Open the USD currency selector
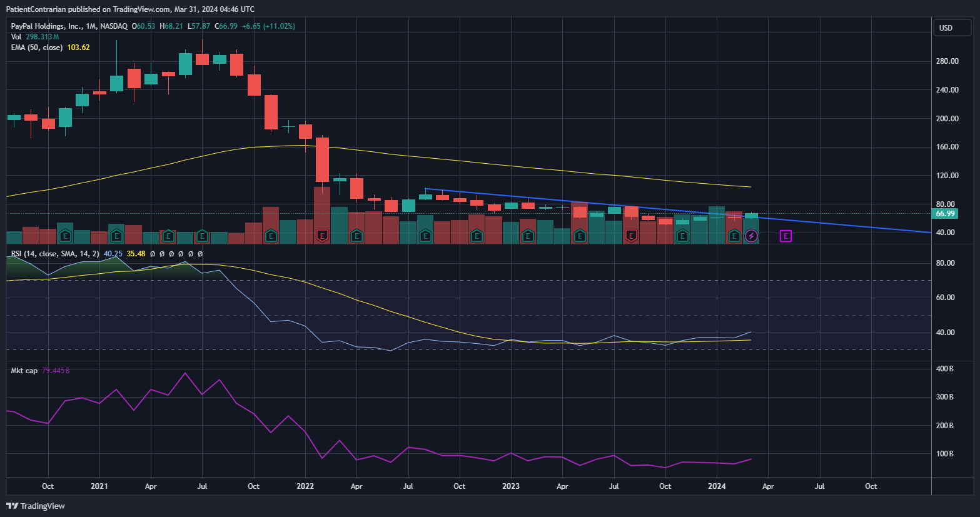The height and width of the screenshot is (517, 980). [953, 28]
